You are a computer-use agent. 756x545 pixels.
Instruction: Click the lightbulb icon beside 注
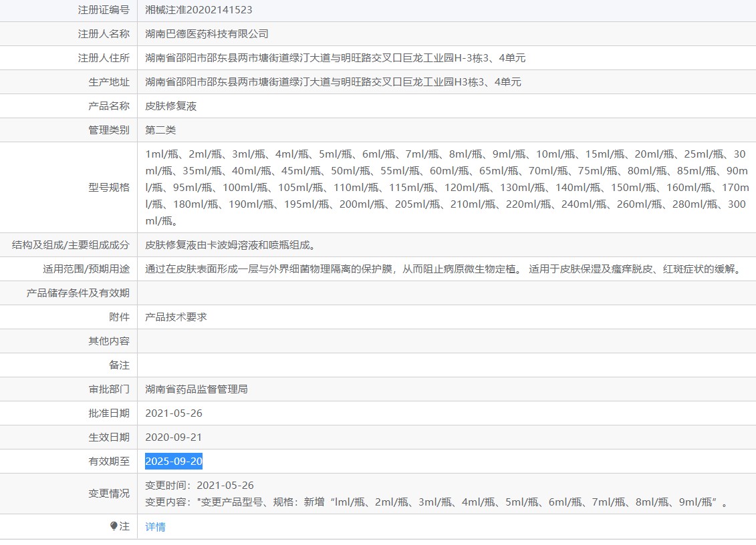click(114, 526)
